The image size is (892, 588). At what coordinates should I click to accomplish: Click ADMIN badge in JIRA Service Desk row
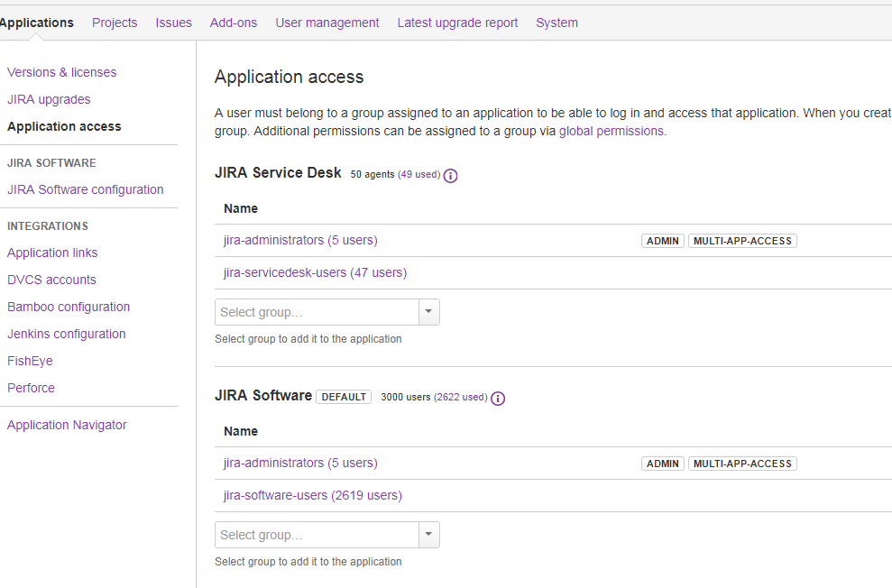pyautogui.click(x=663, y=241)
